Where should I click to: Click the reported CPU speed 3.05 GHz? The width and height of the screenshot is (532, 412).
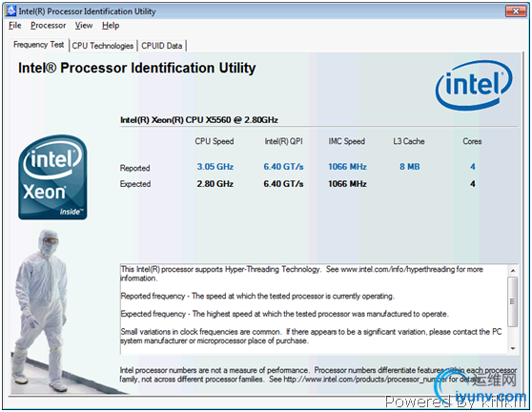(215, 167)
